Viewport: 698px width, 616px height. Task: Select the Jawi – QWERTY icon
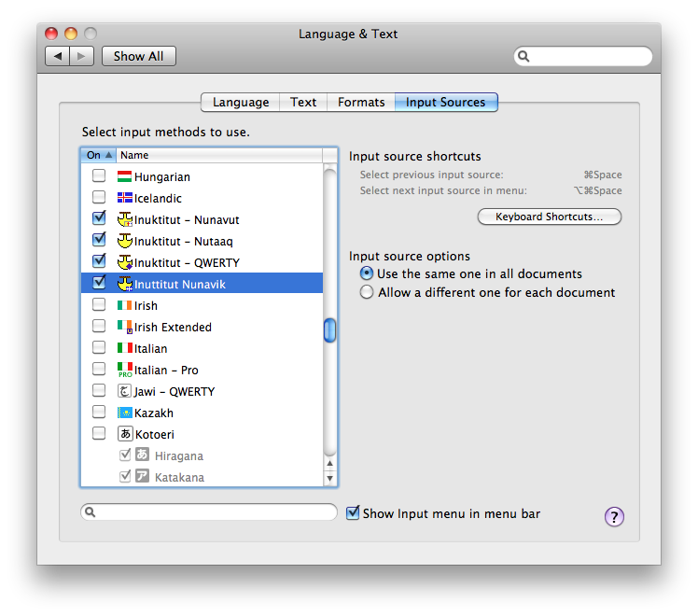pos(124,391)
